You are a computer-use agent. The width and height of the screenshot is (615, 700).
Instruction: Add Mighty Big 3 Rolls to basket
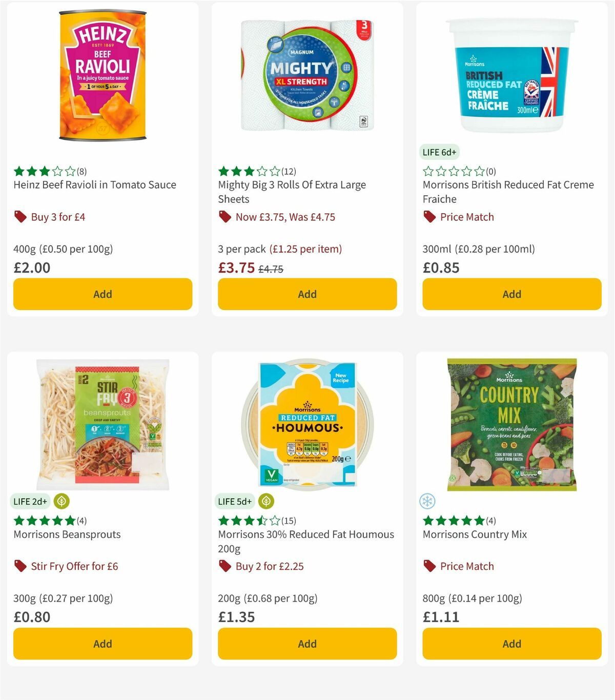[x=306, y=294]
